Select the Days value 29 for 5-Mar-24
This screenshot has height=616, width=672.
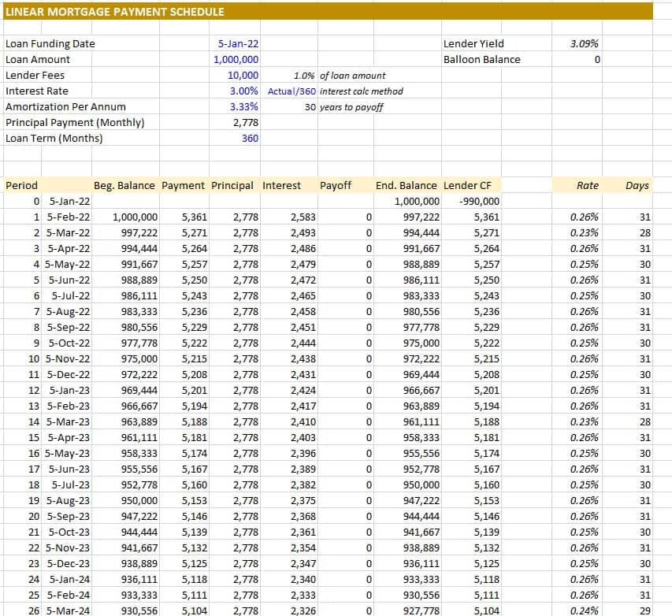click(x=645, y=610)
